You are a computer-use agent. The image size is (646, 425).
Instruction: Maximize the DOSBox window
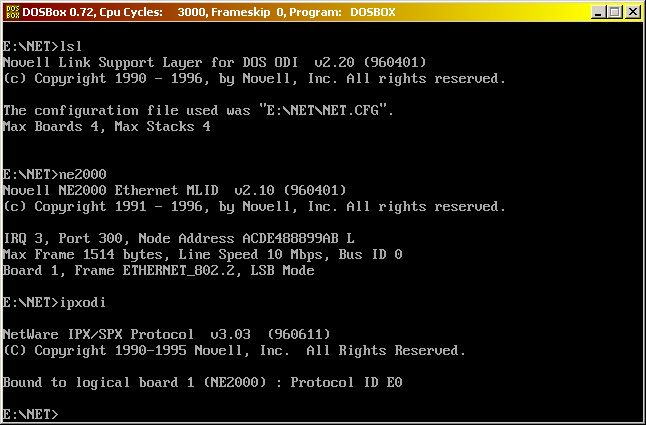pos(615,12)
